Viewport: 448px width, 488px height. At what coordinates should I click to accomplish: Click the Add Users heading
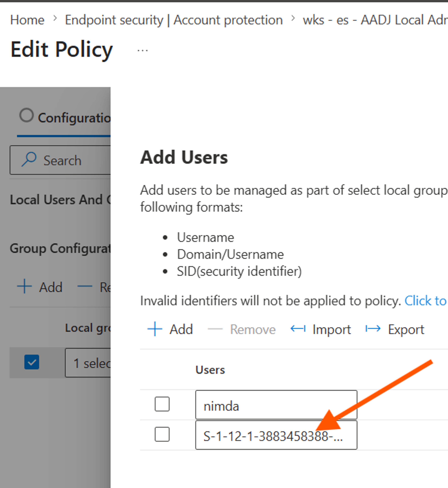(184, 157)
